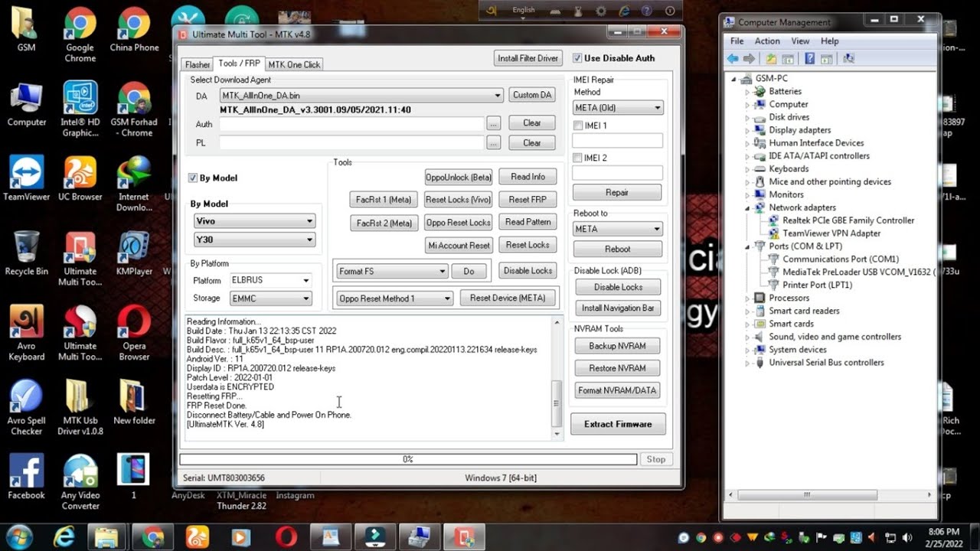Open Windows Start button
The width and height of the screenshot is (980, 551).
click(18, 536)
